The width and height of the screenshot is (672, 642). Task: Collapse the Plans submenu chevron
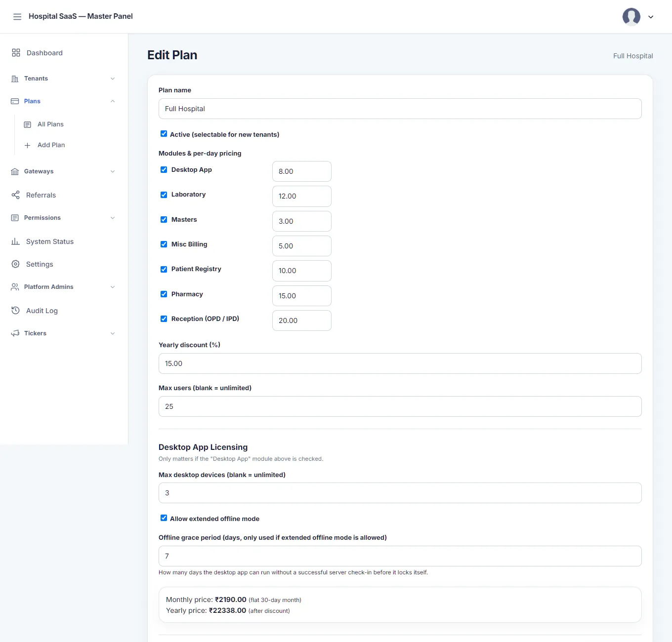tap(113, 101)
